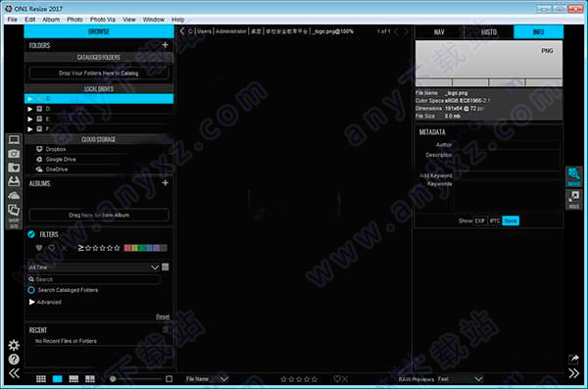
Task: Select Search Cataloged Folders radio button
Action: point(31,290)
